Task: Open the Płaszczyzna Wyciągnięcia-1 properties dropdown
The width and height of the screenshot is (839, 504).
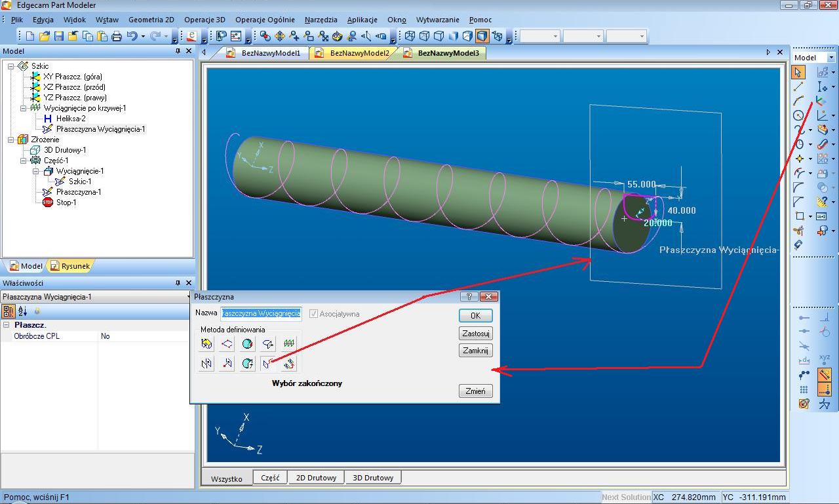Action: click(x=189, y=297)
